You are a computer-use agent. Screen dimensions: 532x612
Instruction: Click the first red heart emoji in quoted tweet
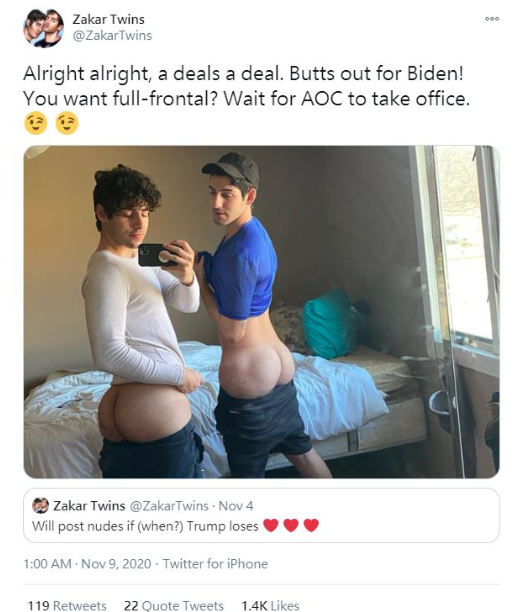tap(271, 525)
